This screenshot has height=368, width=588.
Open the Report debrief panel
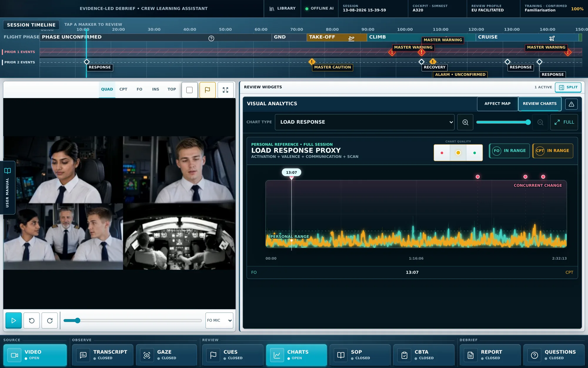[x=490, y=355]
